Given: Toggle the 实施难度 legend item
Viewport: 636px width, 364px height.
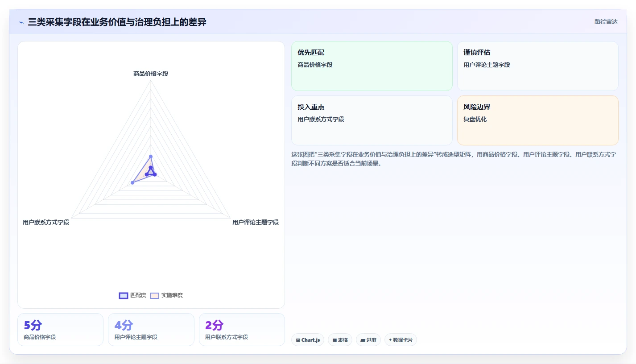Looking at the screenshot, I should pos(166,295).
